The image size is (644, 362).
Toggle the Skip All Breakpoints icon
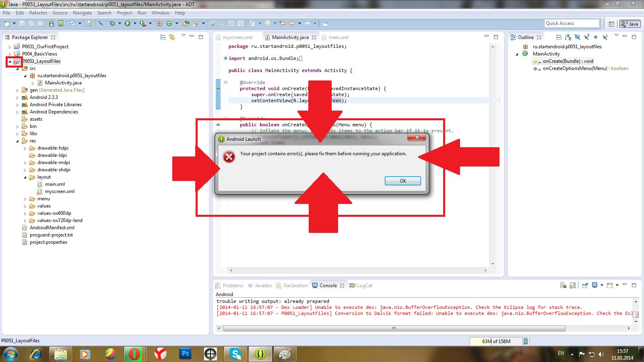(x=101, y=23)
